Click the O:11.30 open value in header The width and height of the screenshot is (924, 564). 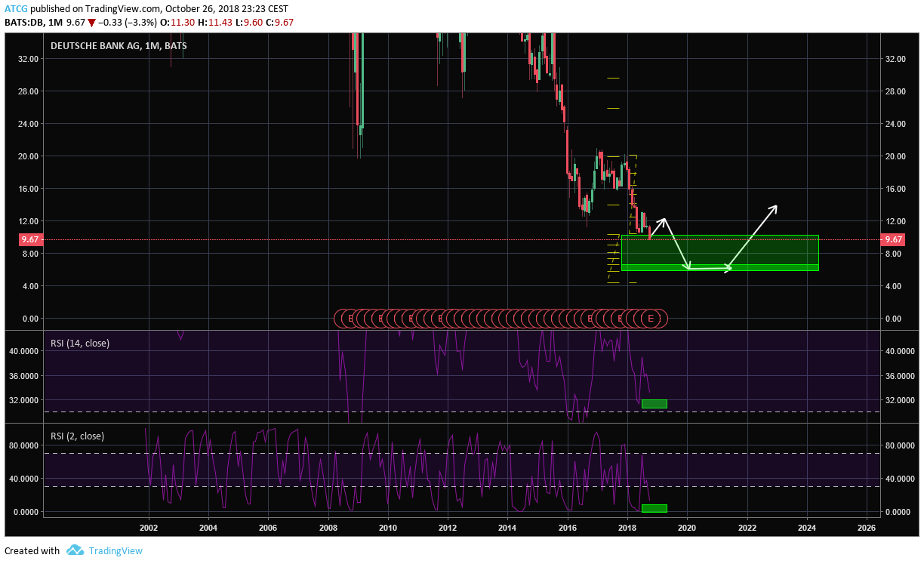click(178, 23)
